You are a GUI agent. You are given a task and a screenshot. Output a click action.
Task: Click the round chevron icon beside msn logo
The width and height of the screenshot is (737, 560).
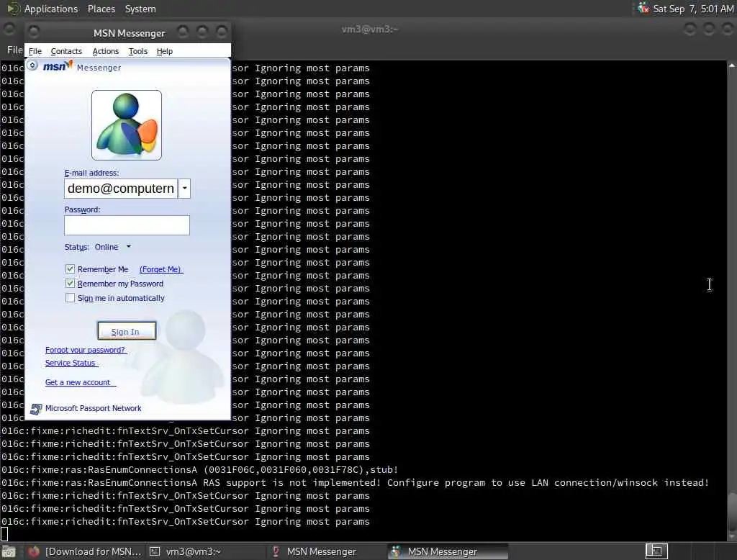(x=32, y=65)
